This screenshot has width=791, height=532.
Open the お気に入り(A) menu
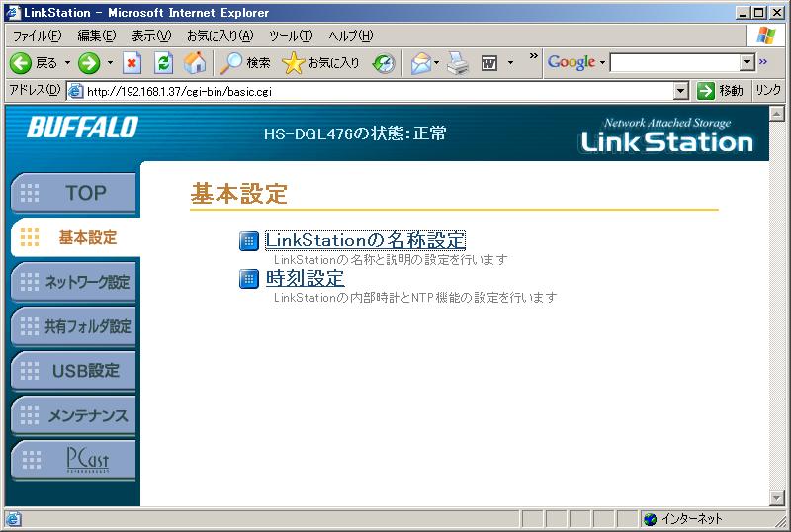point(220,36)
